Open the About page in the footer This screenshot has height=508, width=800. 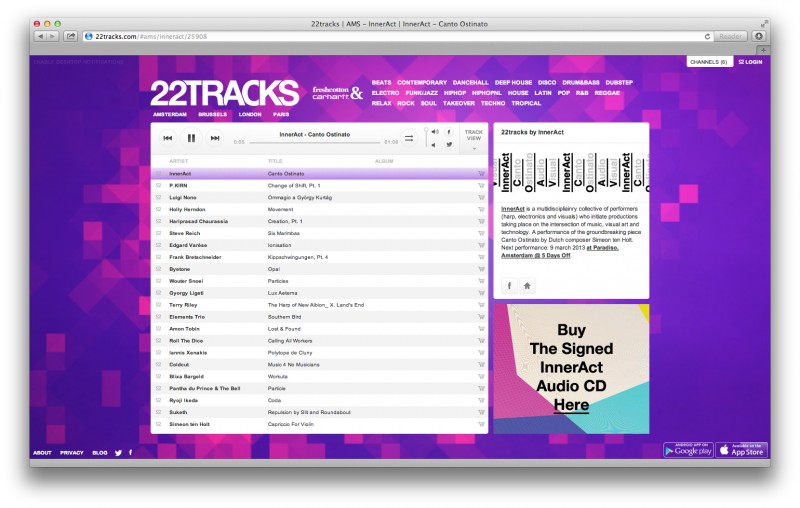(42, 453)
